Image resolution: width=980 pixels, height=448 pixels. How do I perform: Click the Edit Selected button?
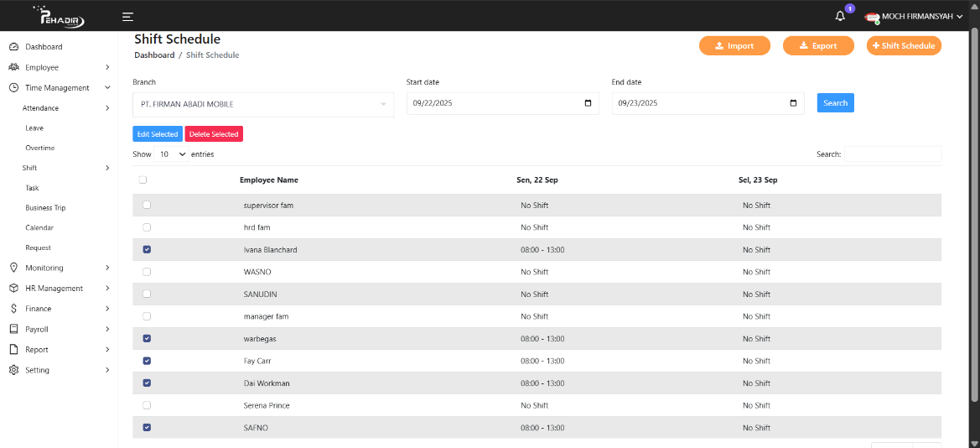click(158, 134)
